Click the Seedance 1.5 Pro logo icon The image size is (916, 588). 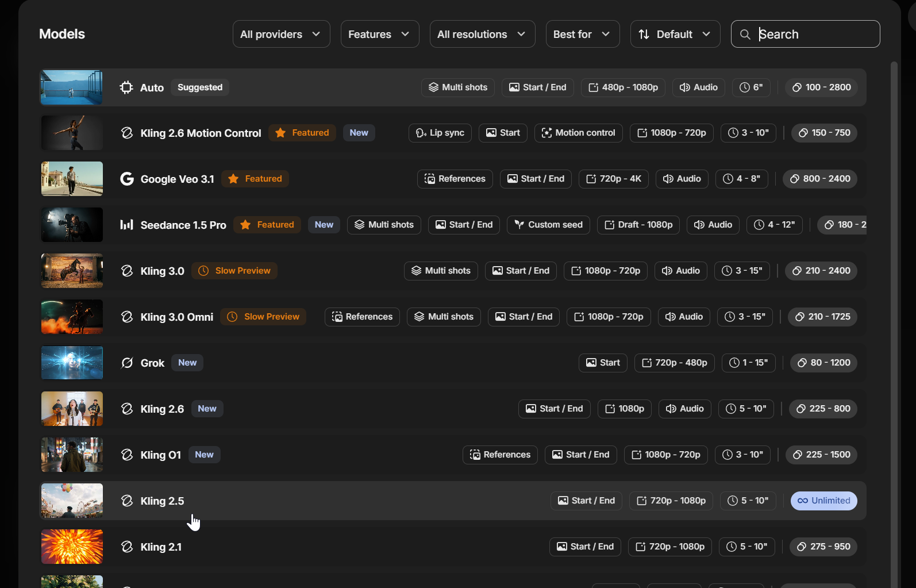tap(126, 225)
